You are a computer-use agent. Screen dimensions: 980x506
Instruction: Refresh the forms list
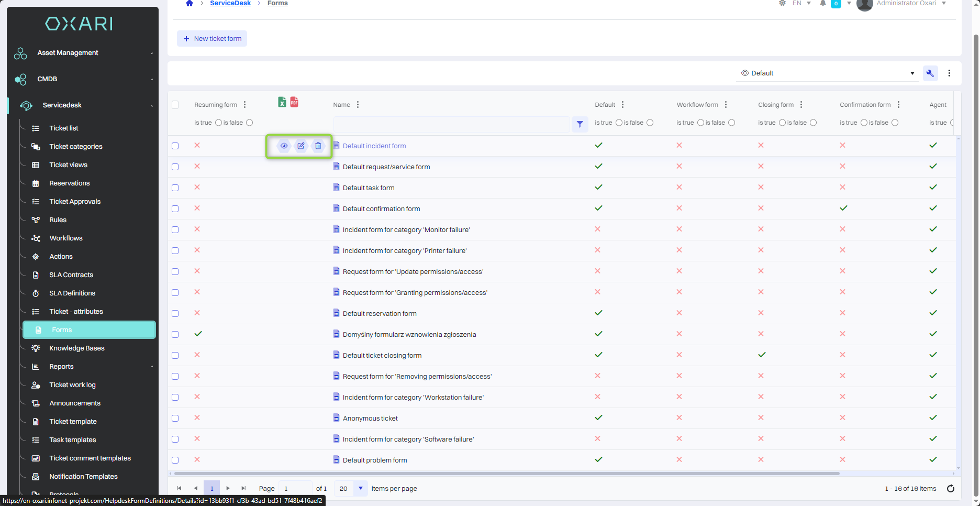[951, 489]
